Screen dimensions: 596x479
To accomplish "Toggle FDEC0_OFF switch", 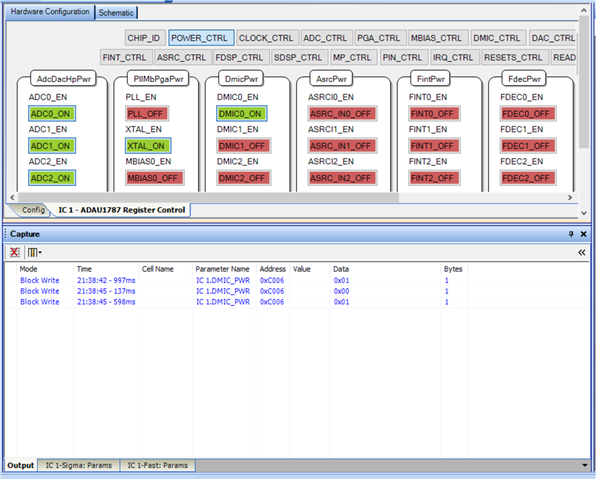I will click(x=528, y=114).
